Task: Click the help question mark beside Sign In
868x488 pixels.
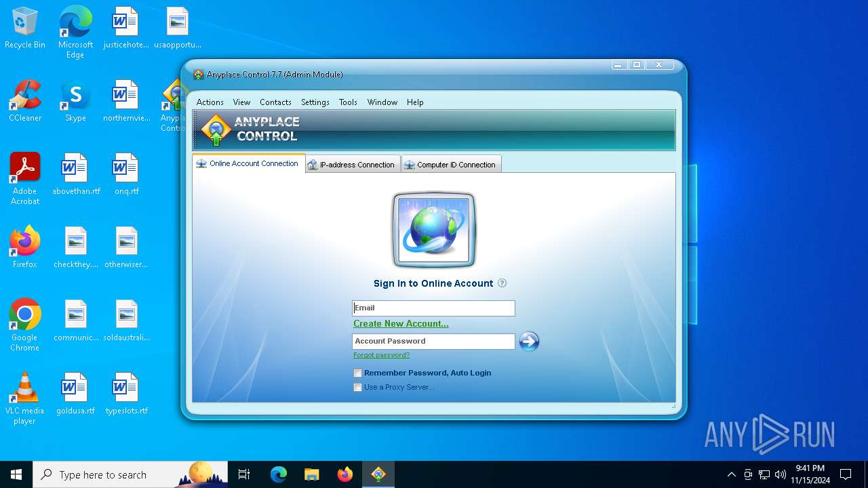Action: coord(502,283)
